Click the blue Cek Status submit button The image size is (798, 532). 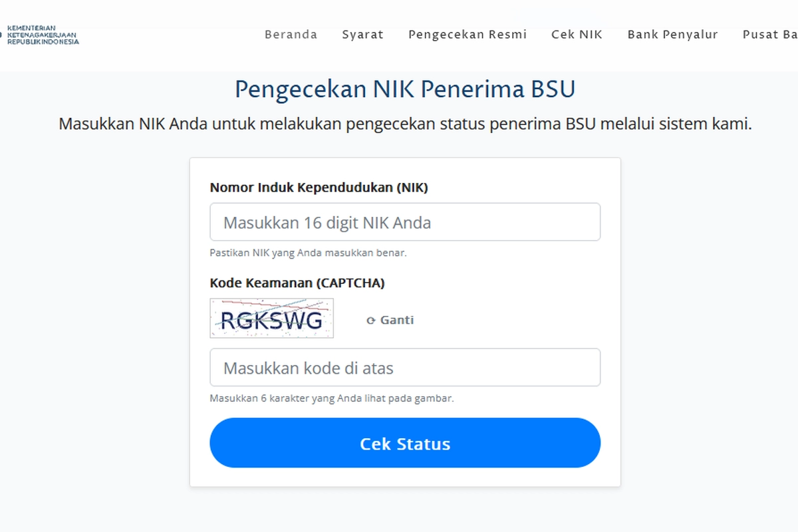coord(404,443)
